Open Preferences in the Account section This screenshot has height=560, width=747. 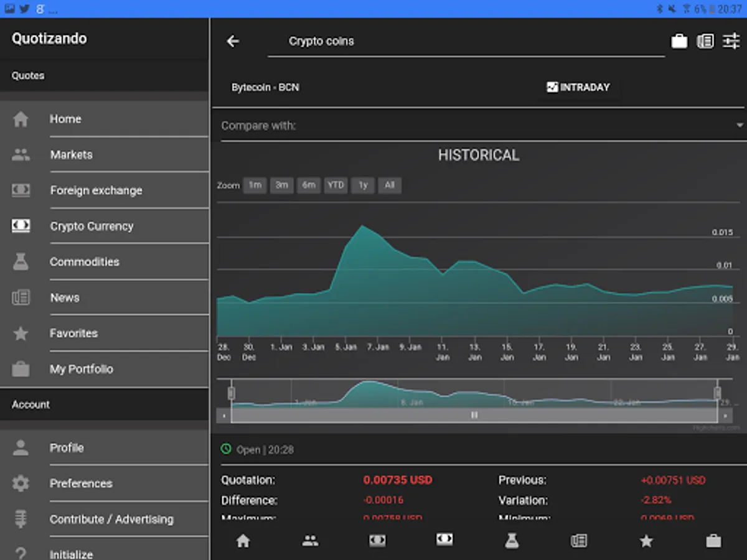click(x=104, y=483)
